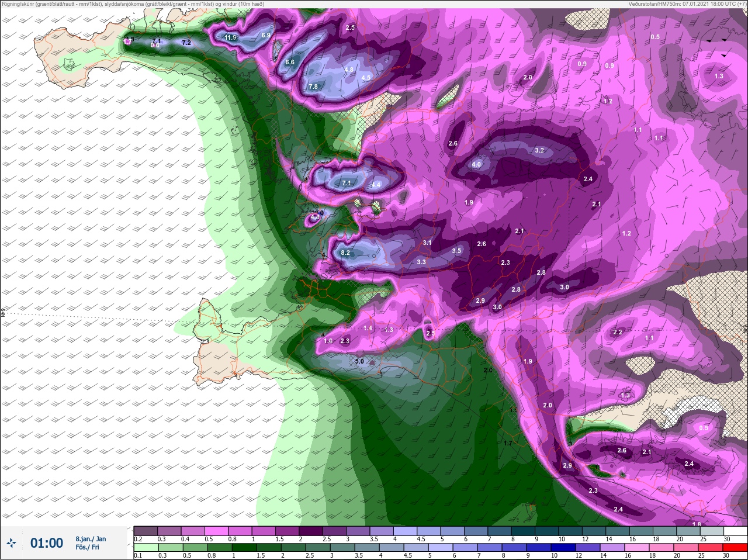Viewport: 748px width, 560px height.
Task: Pick the red swatch at 30 in lower legend
Action: [736, 547]
